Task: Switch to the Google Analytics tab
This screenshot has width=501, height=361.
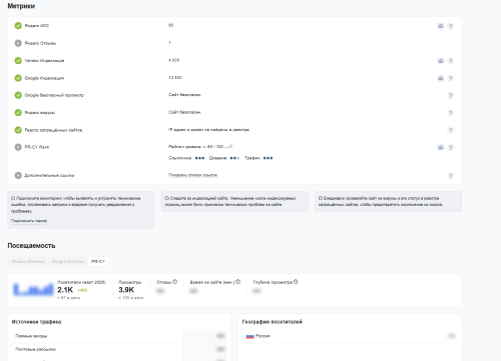Action: (x=68, y=262)
